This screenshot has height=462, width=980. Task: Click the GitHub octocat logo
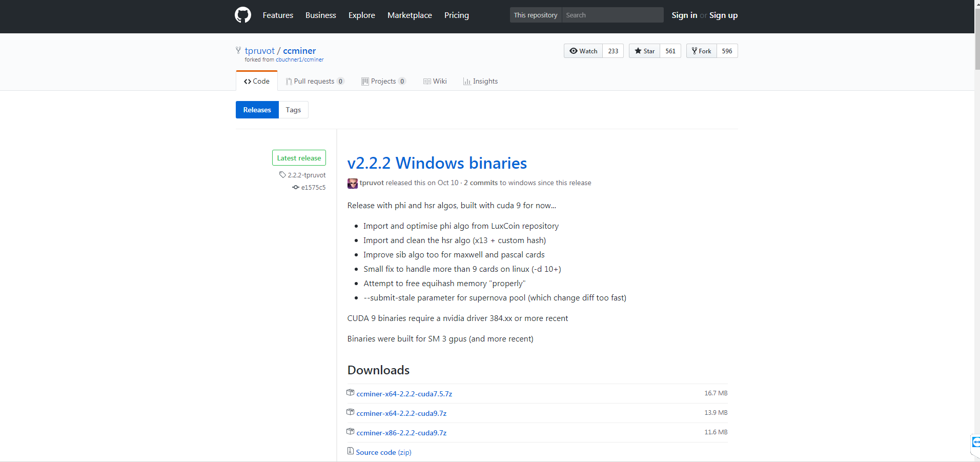243,15
